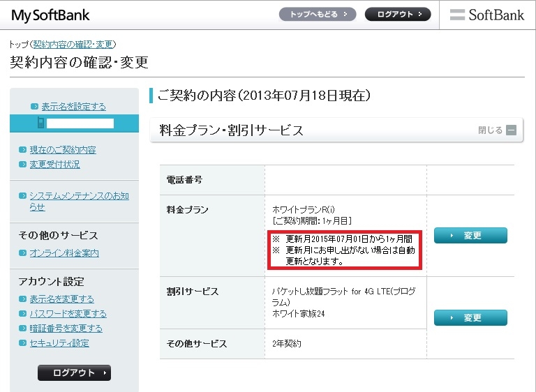The image size is (536, 392).
Task: Click the white phone number field in sidebar
Action: (x=80, y=123)
